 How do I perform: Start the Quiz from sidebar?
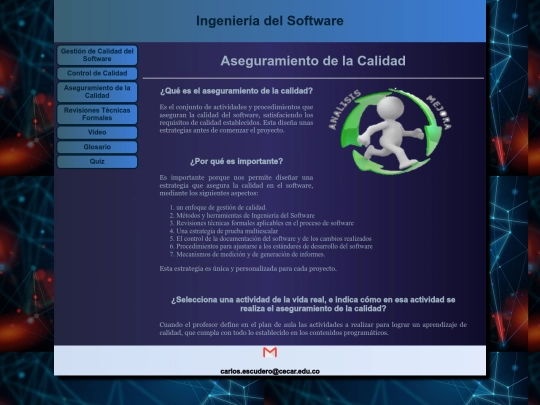[x=97, y=162]
